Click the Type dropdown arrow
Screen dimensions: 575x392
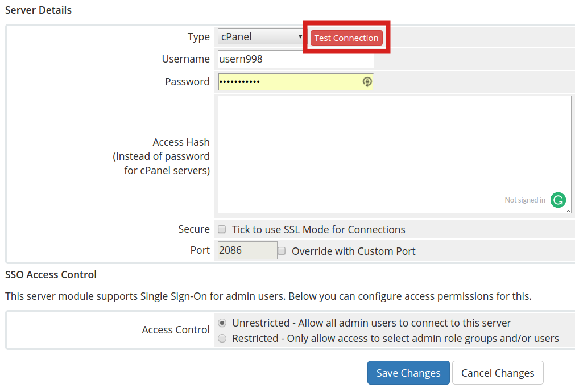[300, 37]
